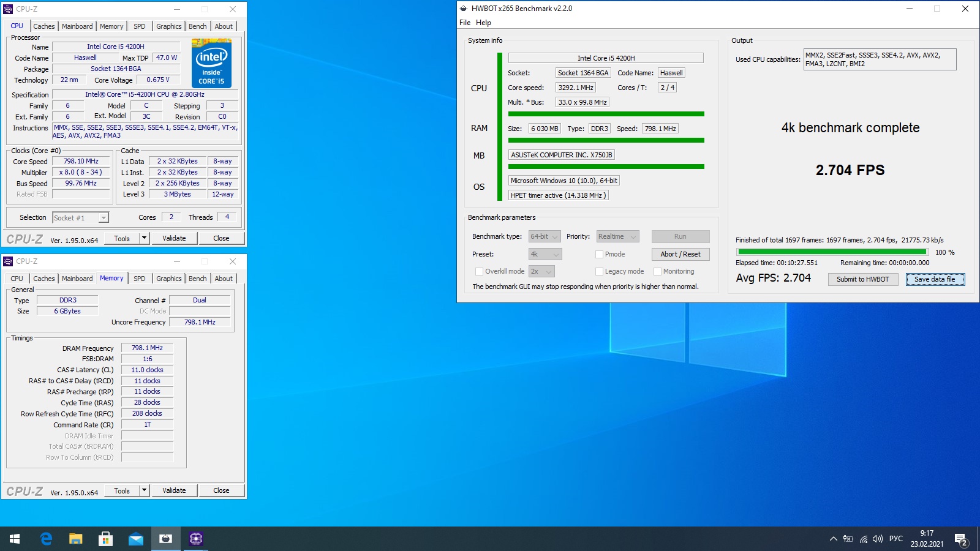980x551 pixels.
Task: Open Bench tab in lower CPU-Z window
Action: click(198, 279)
